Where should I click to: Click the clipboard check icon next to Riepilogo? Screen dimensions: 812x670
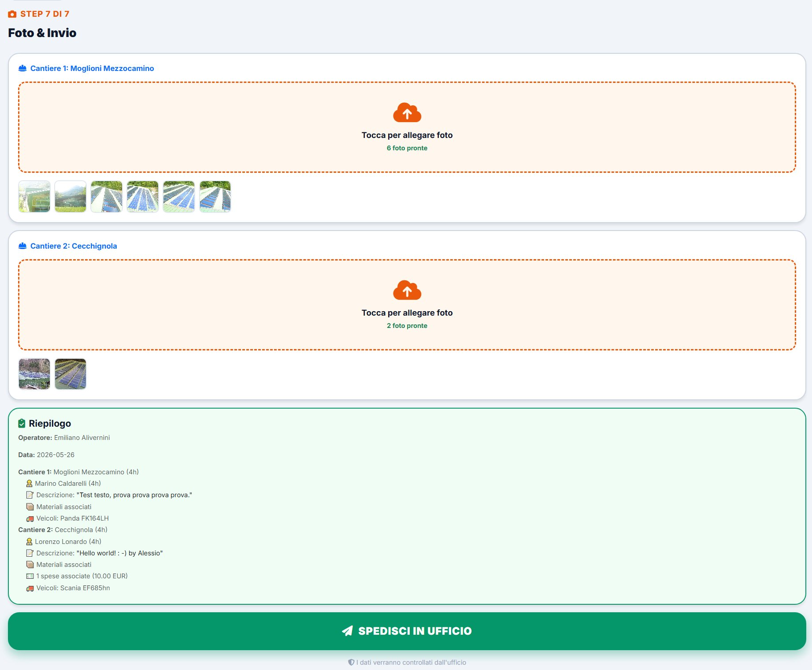22,424
